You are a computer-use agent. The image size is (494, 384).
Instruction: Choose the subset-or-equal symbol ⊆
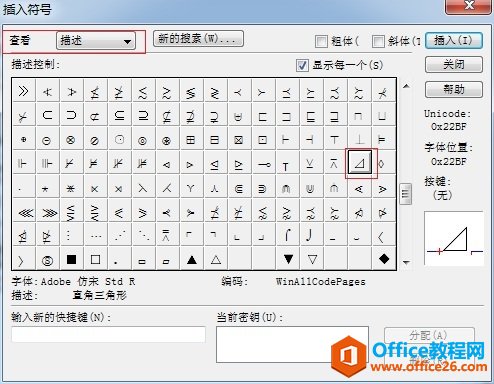(x=119, y=115)
